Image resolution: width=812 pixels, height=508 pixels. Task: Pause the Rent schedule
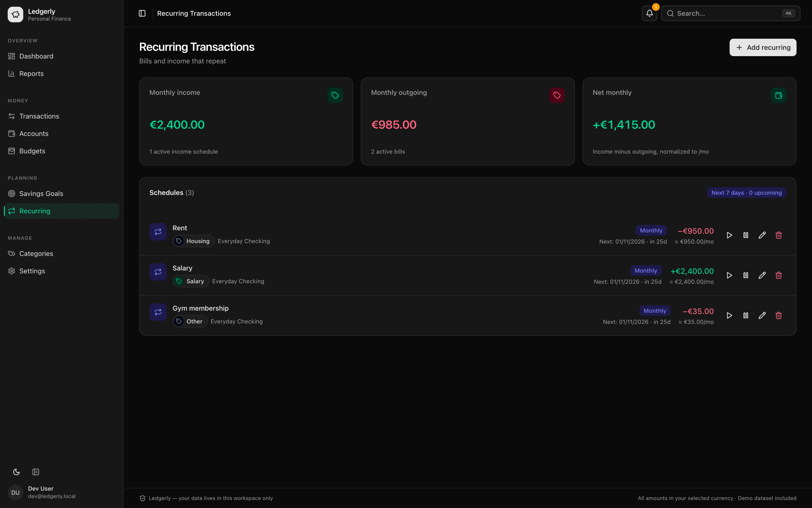click(746, 235)
